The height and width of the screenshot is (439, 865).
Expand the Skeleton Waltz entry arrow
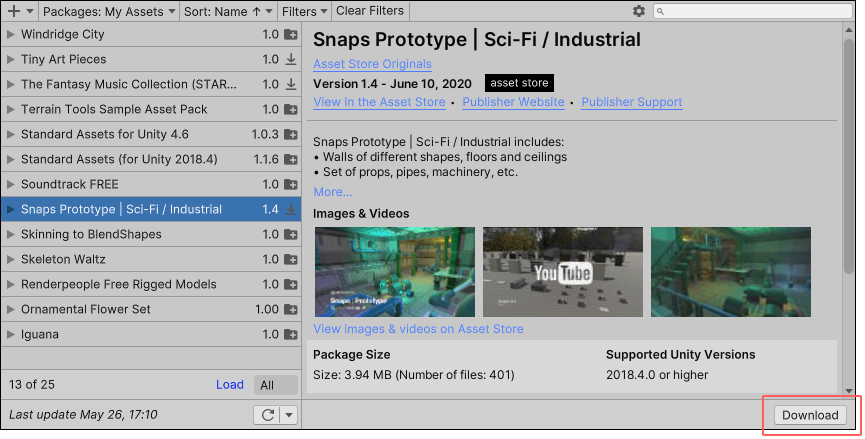click(x=10, y=259)
